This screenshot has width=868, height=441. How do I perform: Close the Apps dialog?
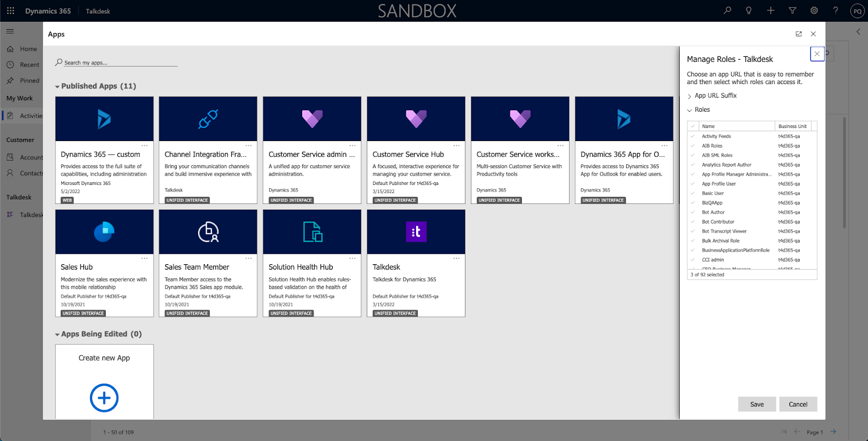coord(813,34)
